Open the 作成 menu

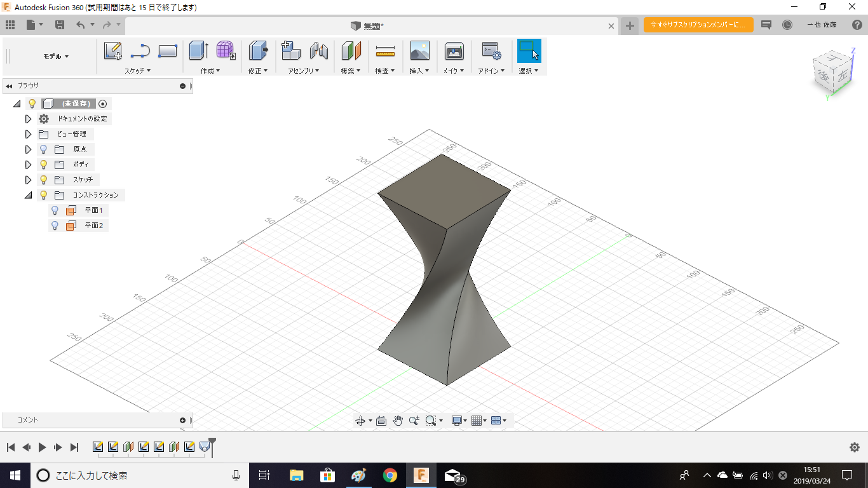(210, 71)
